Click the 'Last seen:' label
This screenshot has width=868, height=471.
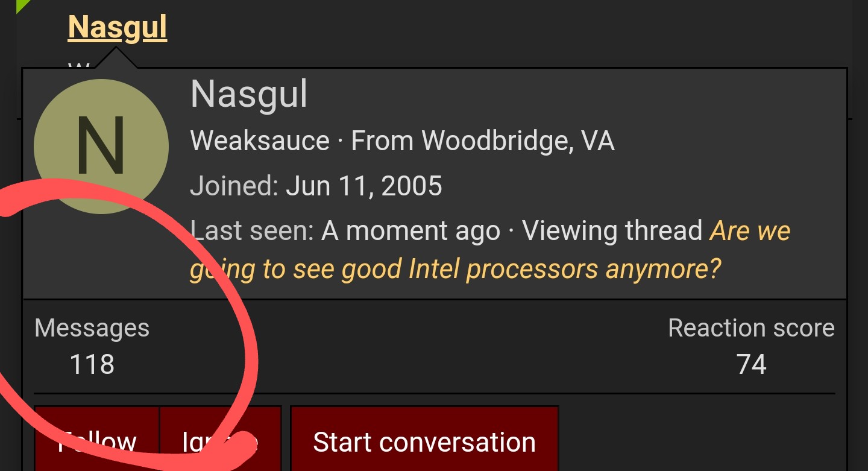(x=252, y=230)
